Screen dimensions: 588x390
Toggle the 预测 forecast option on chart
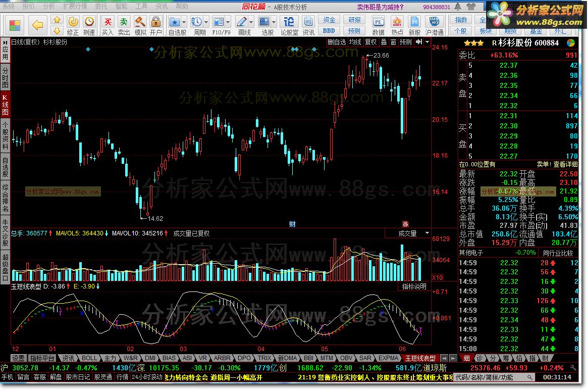[405, 42]
